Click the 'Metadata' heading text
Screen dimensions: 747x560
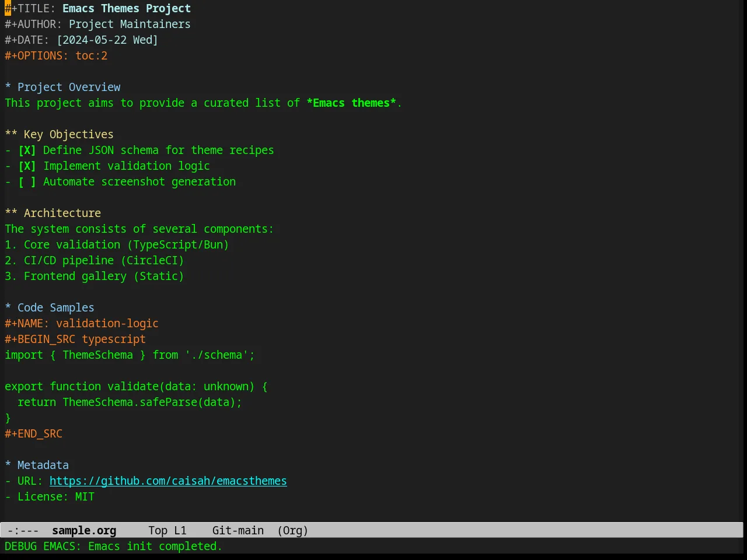[x=43, y=465]
